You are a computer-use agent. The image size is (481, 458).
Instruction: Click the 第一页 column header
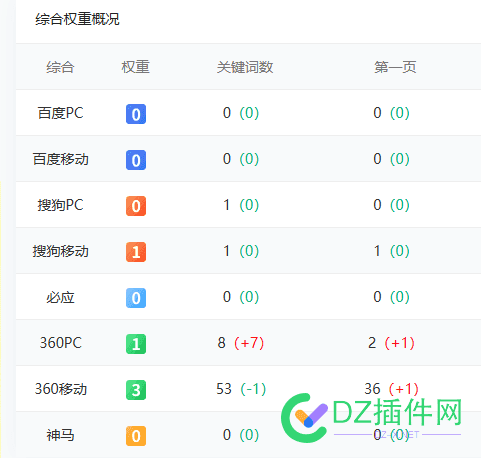(x=395, y=67)
